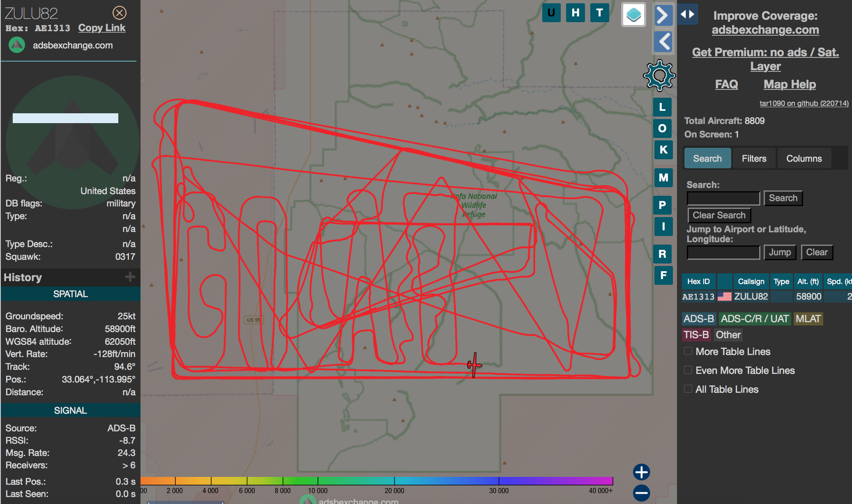Open Get Premium: no ads link
Viewport: 852px width, 504px height.
(x=765, y=59)
